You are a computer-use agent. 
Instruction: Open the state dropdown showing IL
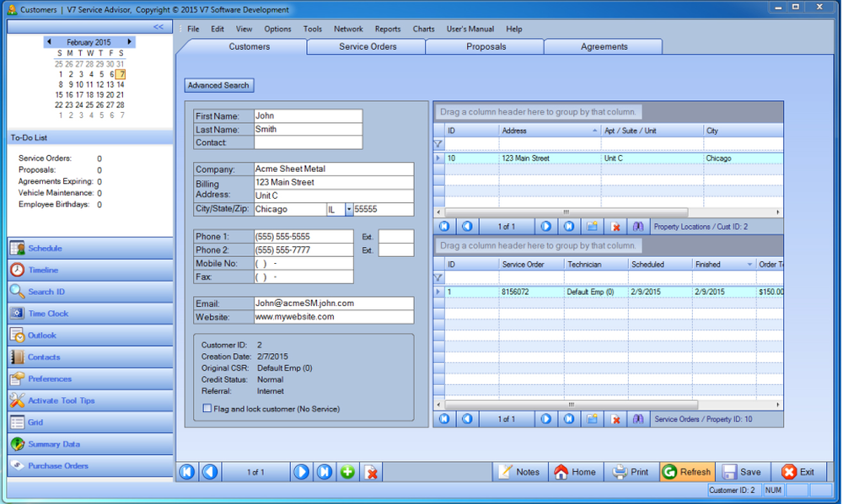click(347, 208)
